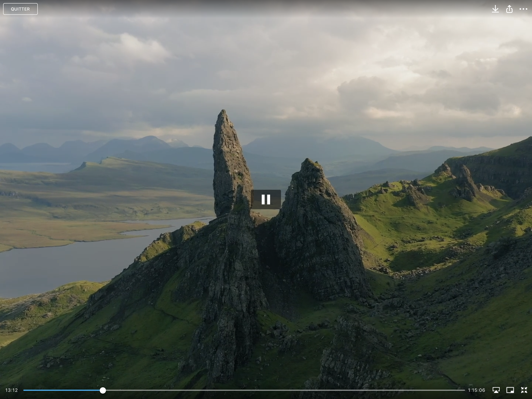Enable picture-in-picture mode
This screenshot has height=399, width=532.
(510, 390)
